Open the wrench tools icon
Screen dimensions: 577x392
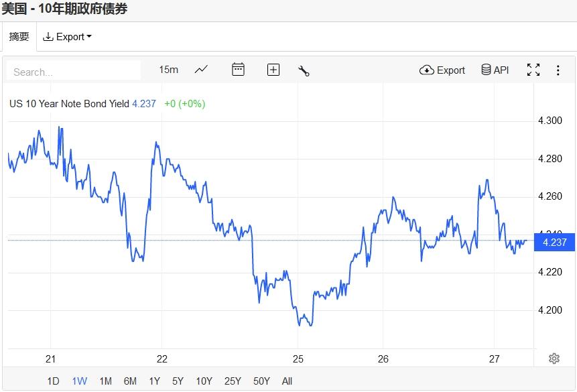[304, 70]
